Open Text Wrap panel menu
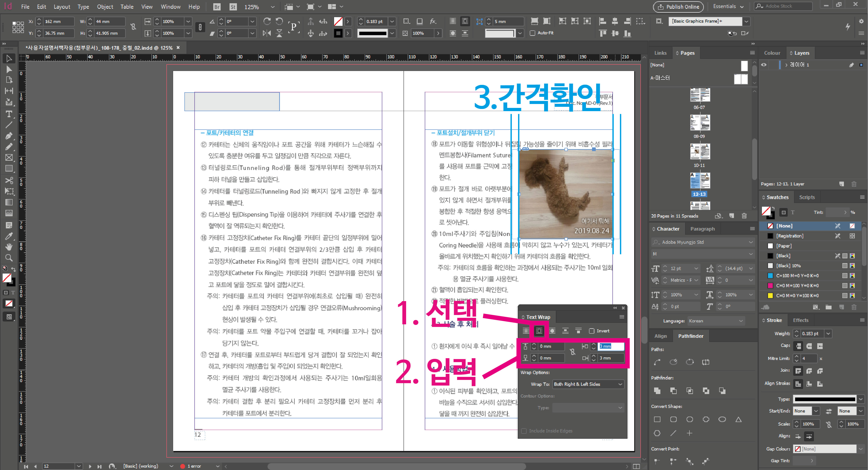The width and height of the screenshot is (868, 470). 622,317
